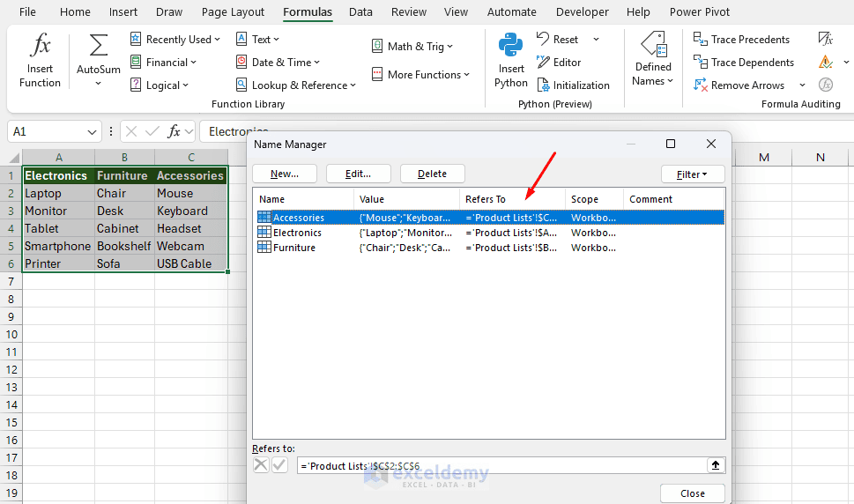Select the Furniture named range row
Viewport: 854px width, 504px height.
tap(489, 248)
